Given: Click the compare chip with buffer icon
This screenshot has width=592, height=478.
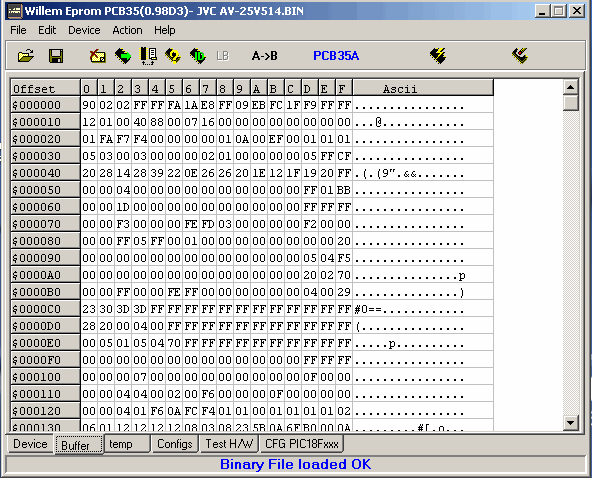Looking at the screenshot, I should (x=148, y=56).
